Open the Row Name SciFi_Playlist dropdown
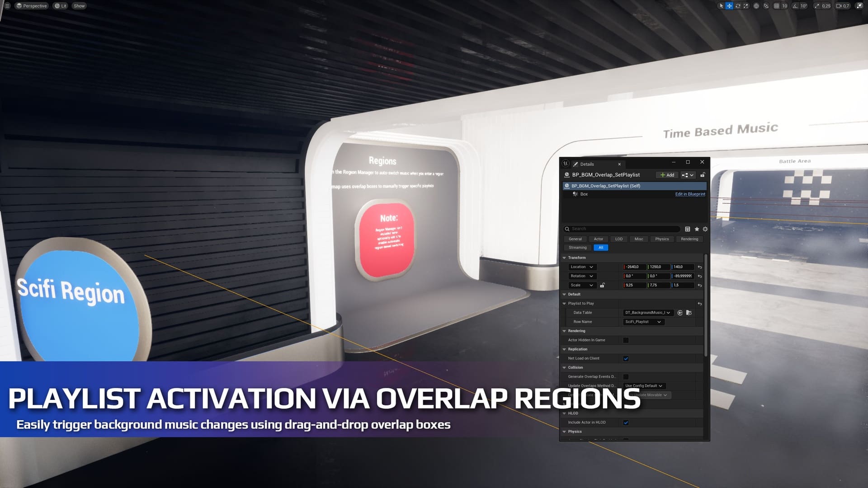868x488 pixels. point(644,322)
